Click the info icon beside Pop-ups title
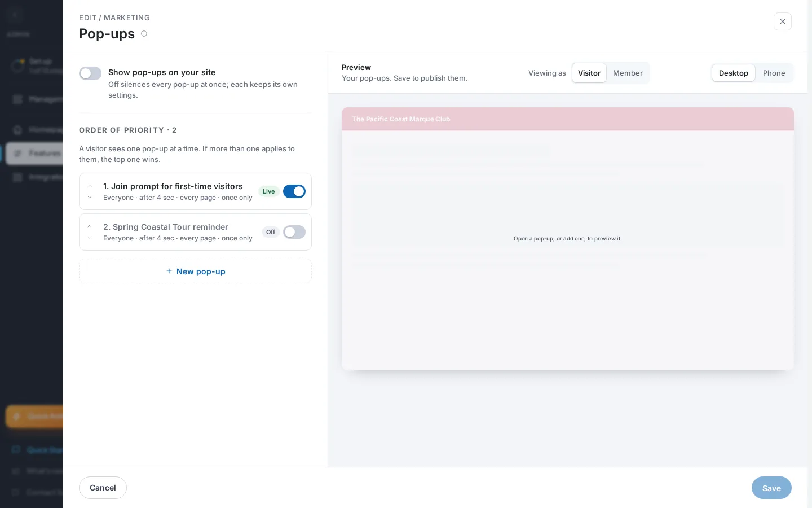812x508 pixels. [144, 34]
